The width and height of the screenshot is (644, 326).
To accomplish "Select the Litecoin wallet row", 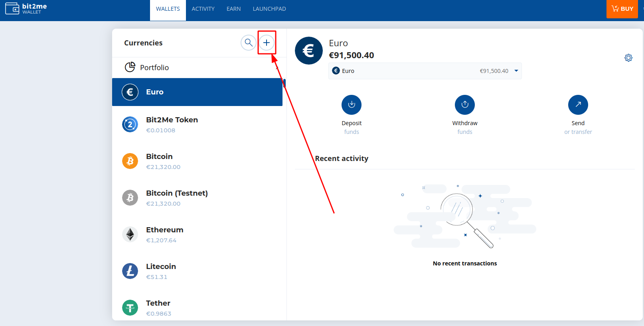I will coord(197,271).
